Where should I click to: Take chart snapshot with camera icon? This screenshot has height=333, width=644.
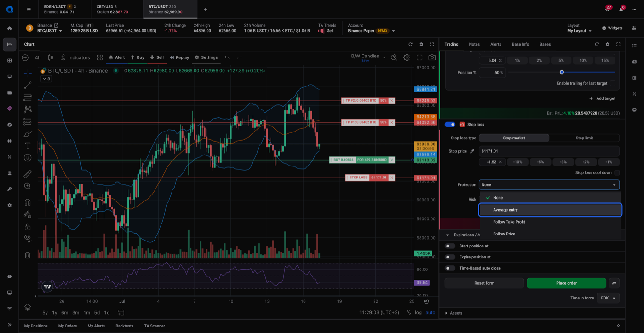pyautogui.click(x=432, y=57)
